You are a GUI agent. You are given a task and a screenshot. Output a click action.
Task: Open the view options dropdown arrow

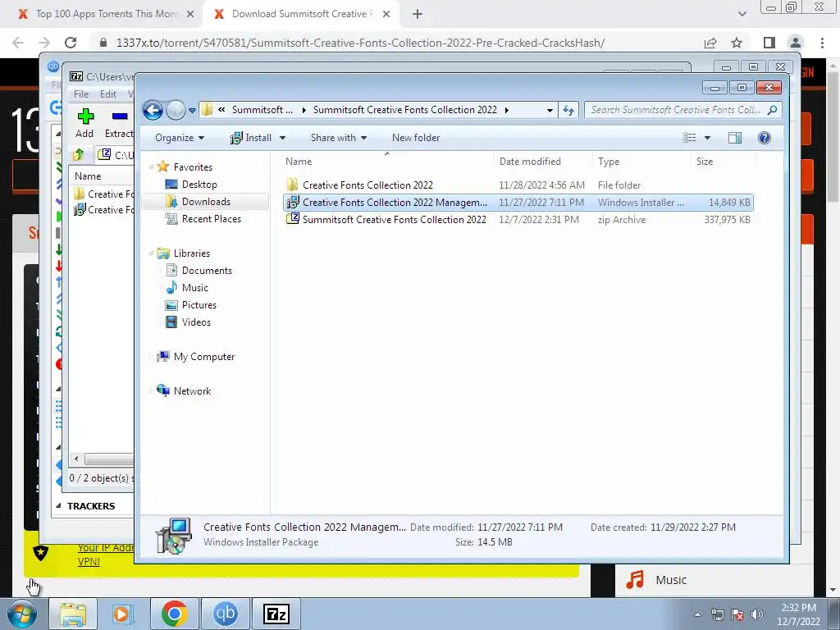tap(707, 138)
